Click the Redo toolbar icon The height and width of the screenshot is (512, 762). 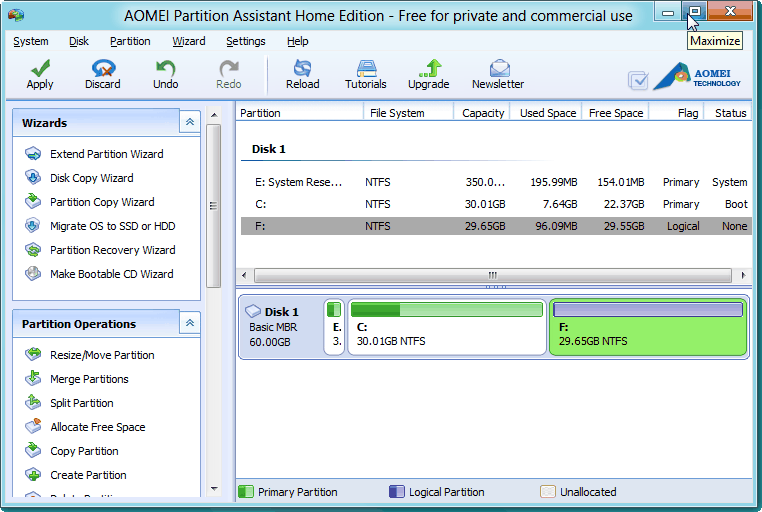(x=228, y=75)
